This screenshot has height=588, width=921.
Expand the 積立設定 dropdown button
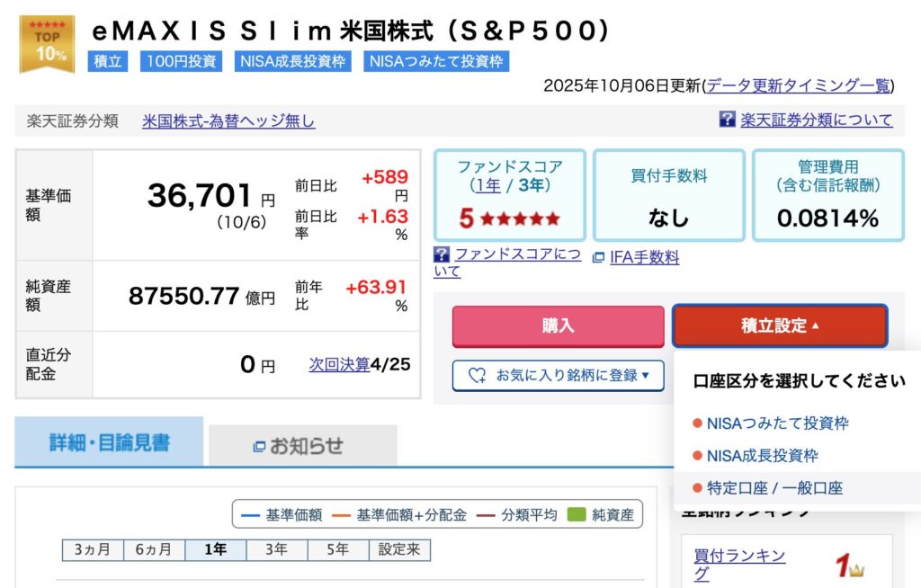tap(780, 325)
